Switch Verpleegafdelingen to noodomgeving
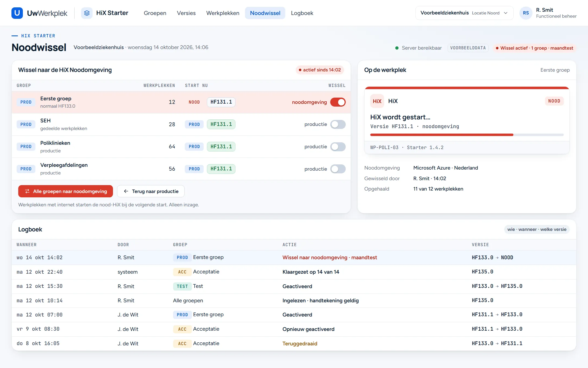This screenshot has width=588, height=368. point(338,169)
